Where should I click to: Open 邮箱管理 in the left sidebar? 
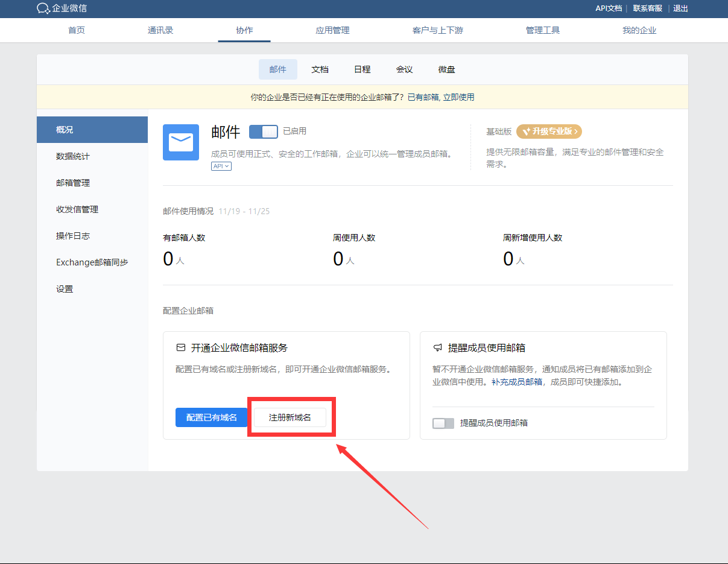[x=73, y=183]
